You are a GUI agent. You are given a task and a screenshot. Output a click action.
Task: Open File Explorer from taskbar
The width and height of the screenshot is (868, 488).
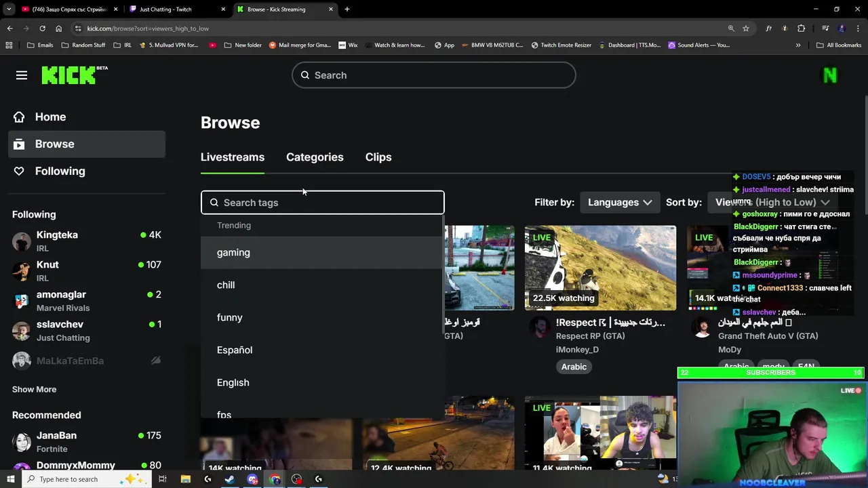[185, 479]
